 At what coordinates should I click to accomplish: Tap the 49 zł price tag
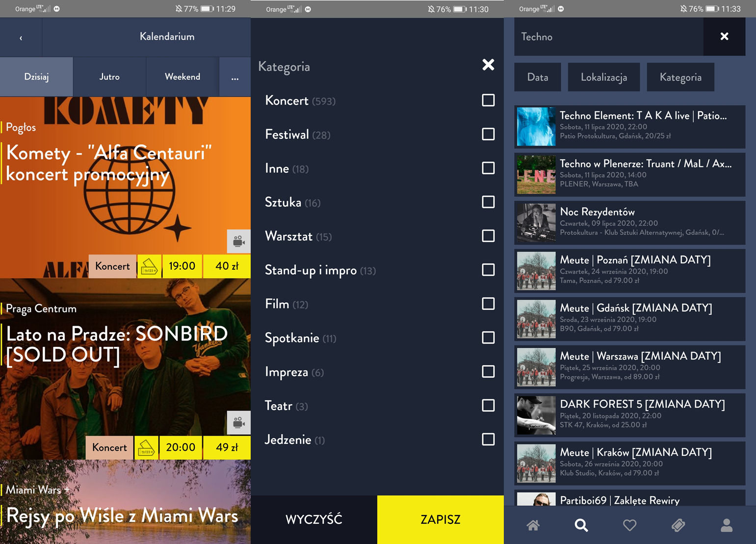tap(227, 448)
